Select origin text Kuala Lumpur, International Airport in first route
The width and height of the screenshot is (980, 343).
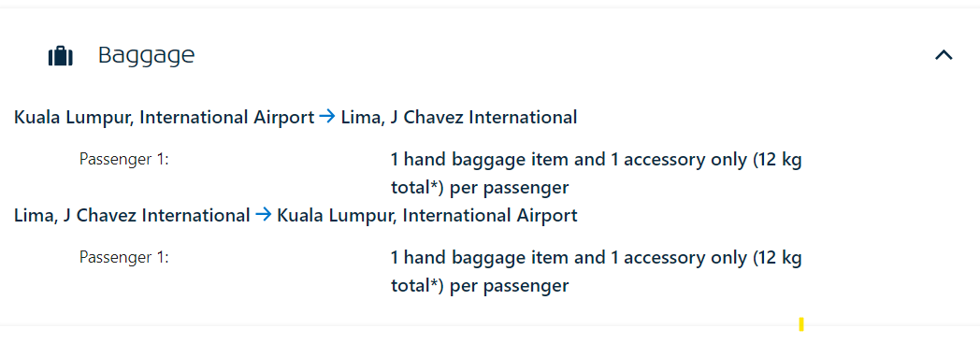[165, 118]
